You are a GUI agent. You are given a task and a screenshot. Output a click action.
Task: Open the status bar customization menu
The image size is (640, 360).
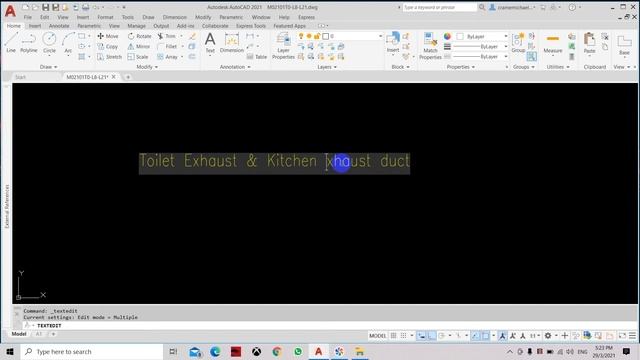632,336
